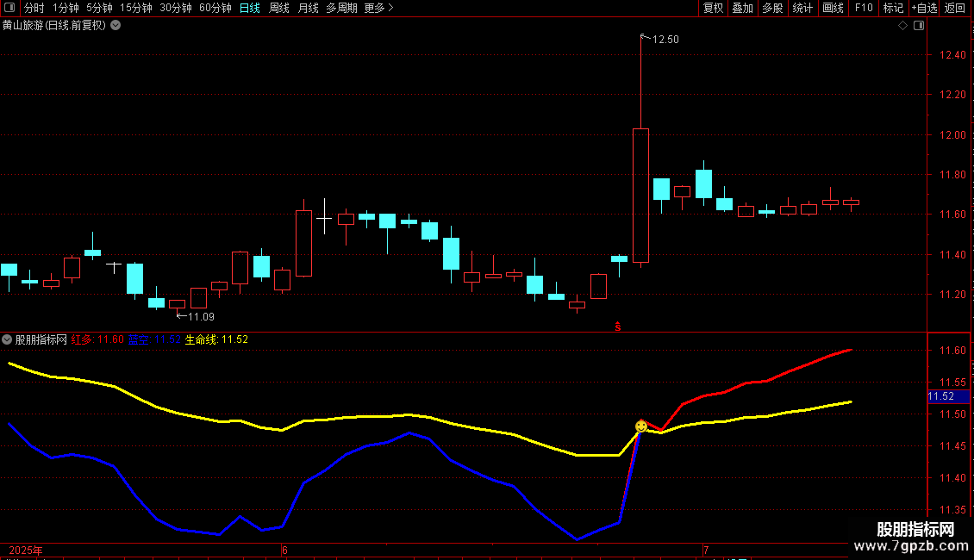This screenshot has width=974, height=560.
Task: Open the 多股 multi-stock view
Action: coord(773,8)
